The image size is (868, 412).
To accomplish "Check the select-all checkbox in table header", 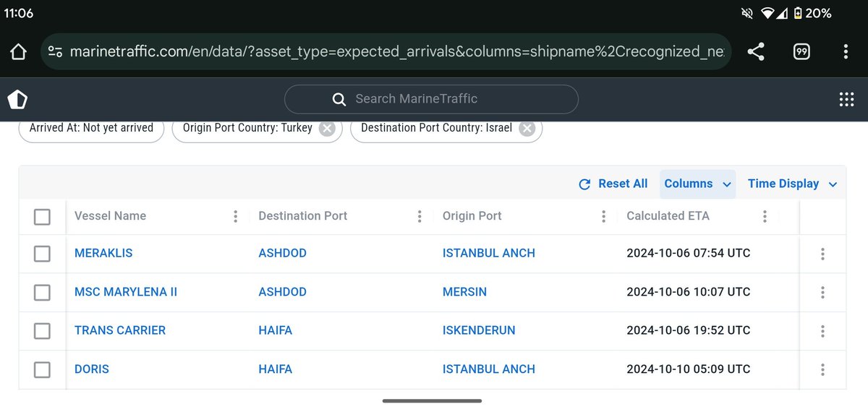I will 42,216.
